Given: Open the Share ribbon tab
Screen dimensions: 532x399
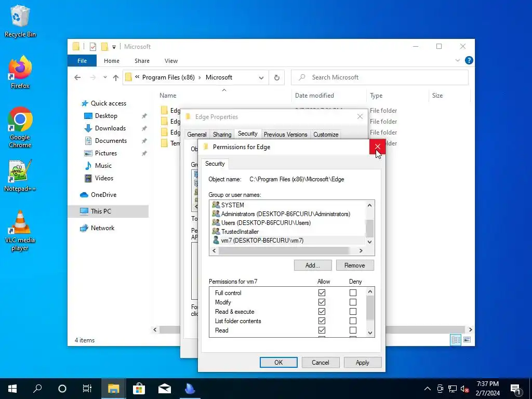Looking at the screenshot, I should click(142, 61).
